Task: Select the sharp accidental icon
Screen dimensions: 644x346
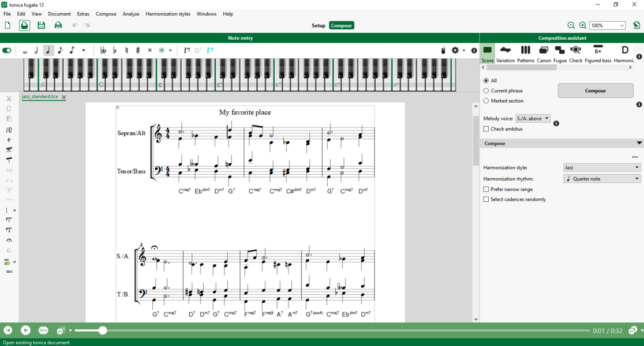Action: pyautogui.click(x=138, y=50)
